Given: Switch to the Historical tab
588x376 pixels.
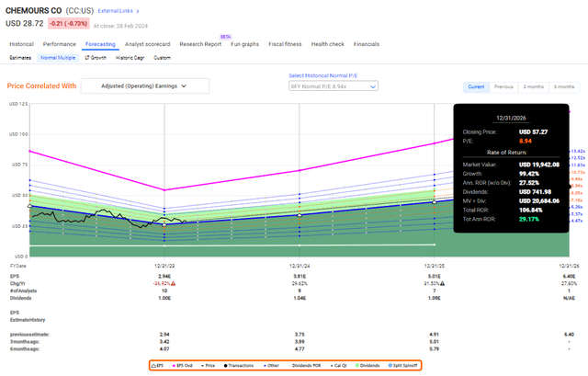Looking at the screenshot, I should [x=21, y=44].
